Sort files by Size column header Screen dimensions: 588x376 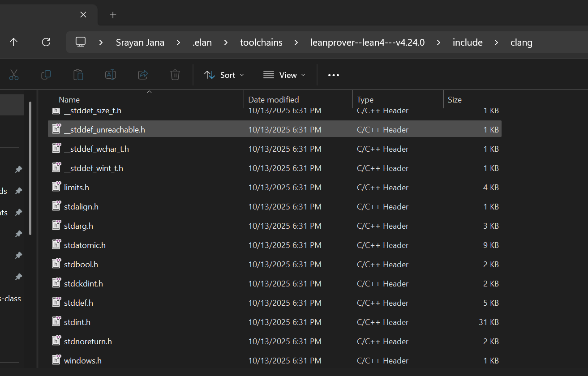455,100
